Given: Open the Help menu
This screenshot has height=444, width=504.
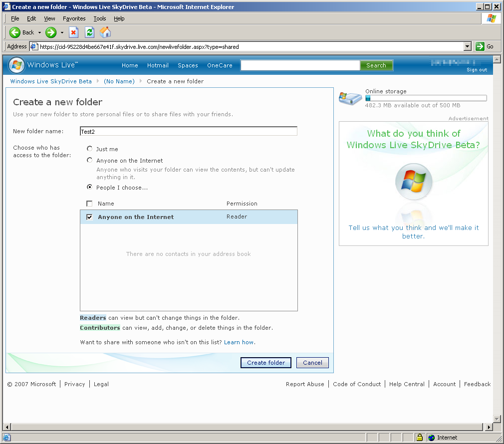Looking at the screenshot, I should point(119,18).
